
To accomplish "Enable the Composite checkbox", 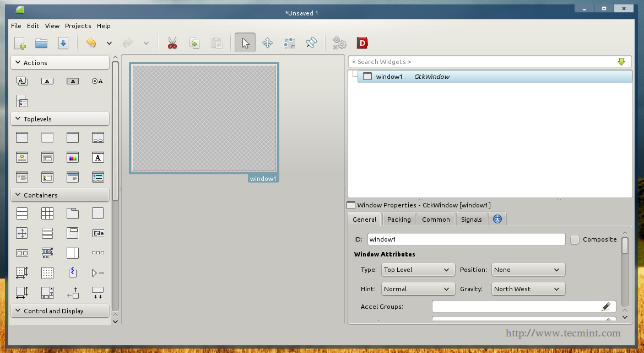I will pos(575,239).
